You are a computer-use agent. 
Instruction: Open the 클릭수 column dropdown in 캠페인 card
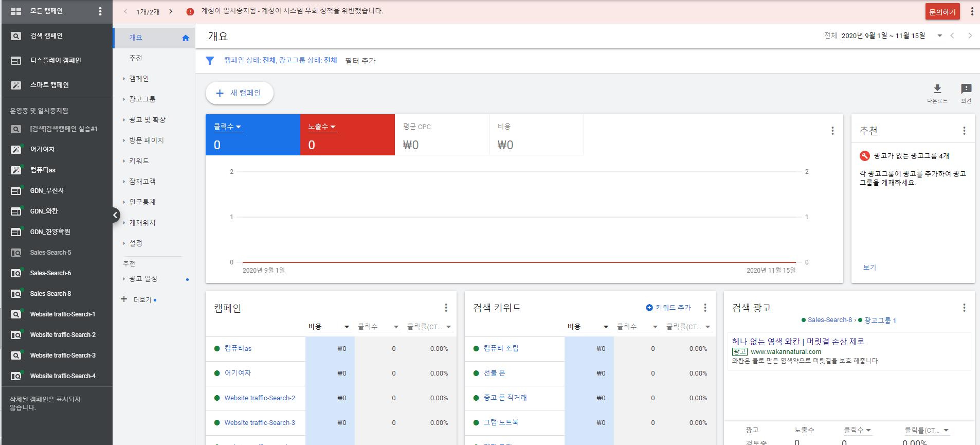396,327
